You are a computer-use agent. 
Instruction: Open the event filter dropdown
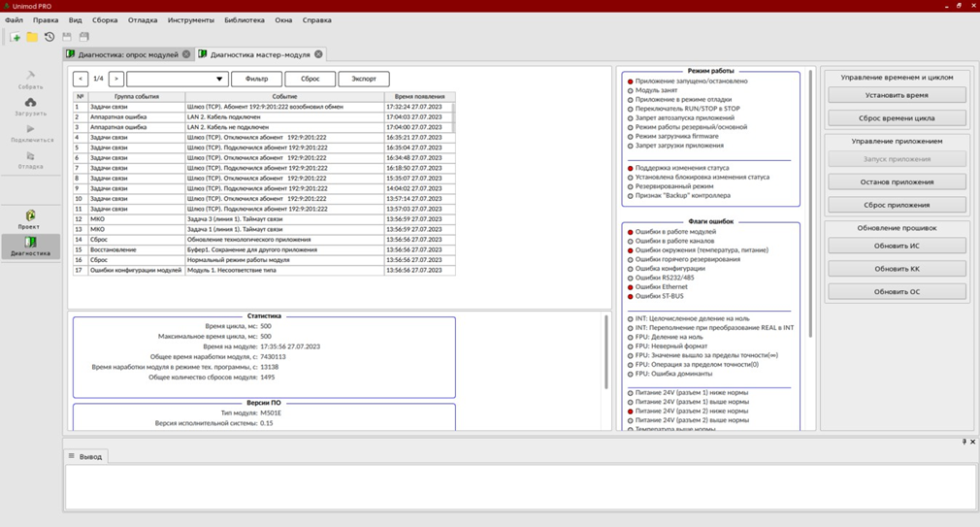[x=177, y=79]
